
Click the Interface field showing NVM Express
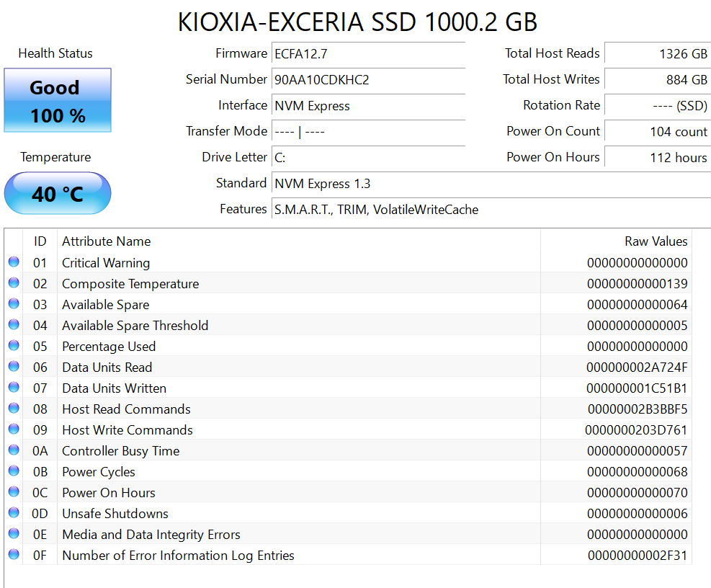point(369,105)
